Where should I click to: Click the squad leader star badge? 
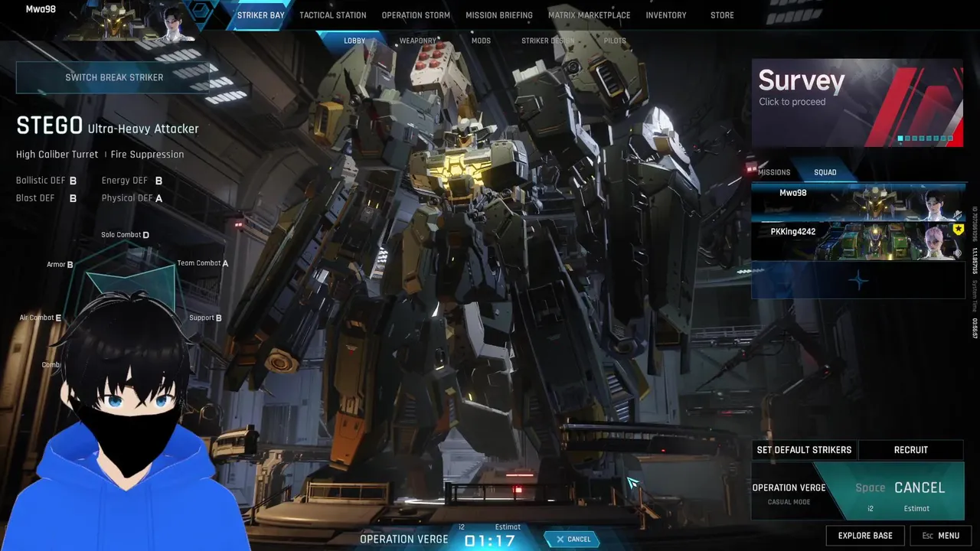click(957, 229)
